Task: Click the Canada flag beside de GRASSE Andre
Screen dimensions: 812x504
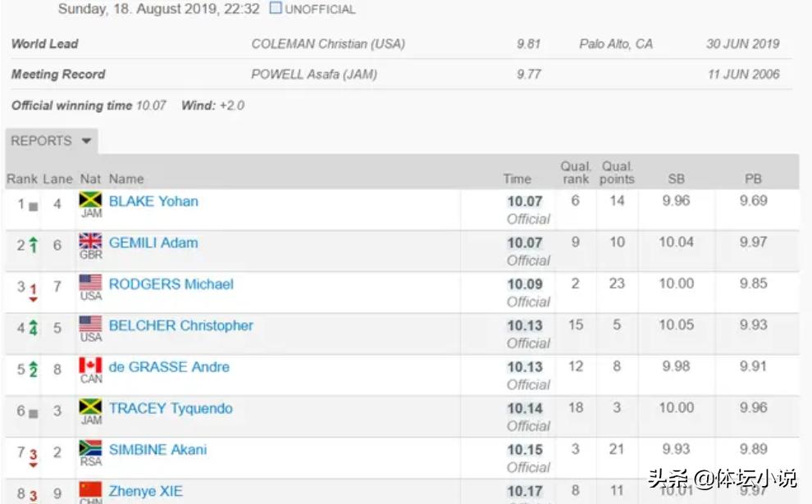Action: [x=90, y=366]
